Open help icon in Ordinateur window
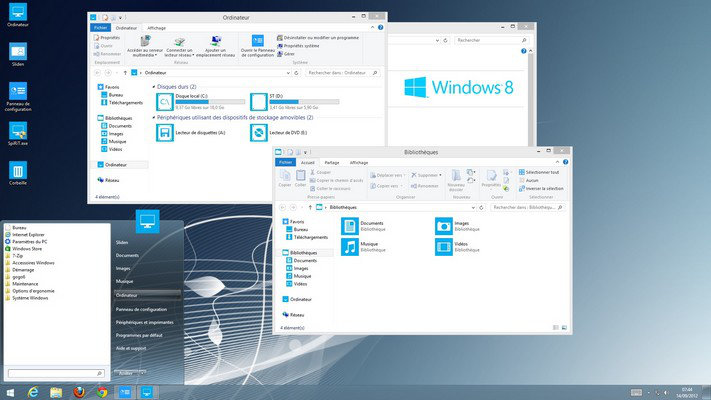The height and width of the screenshot is (400, 711). pos(380,28)
